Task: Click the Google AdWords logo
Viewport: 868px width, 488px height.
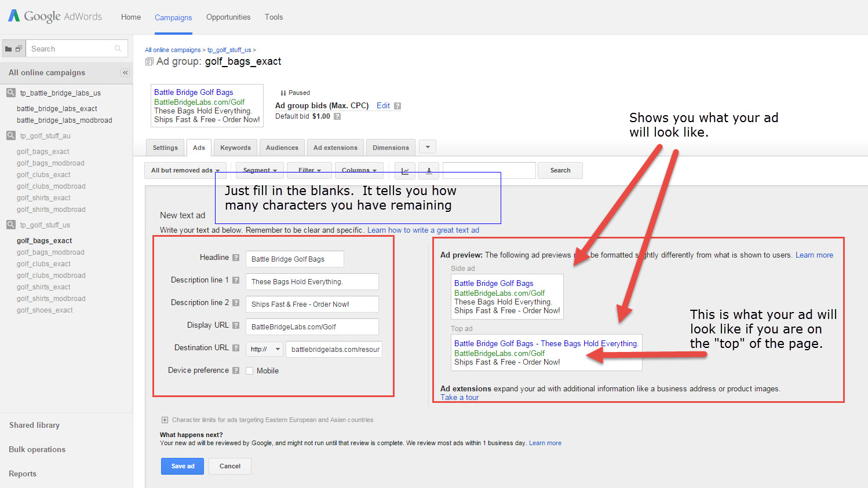Action: (x=54, y=16)
